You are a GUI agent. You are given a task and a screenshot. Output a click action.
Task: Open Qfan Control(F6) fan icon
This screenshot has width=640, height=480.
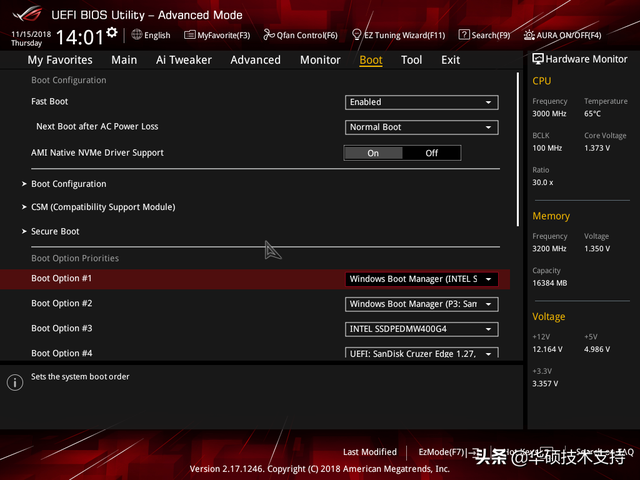(x=269, y=35)
